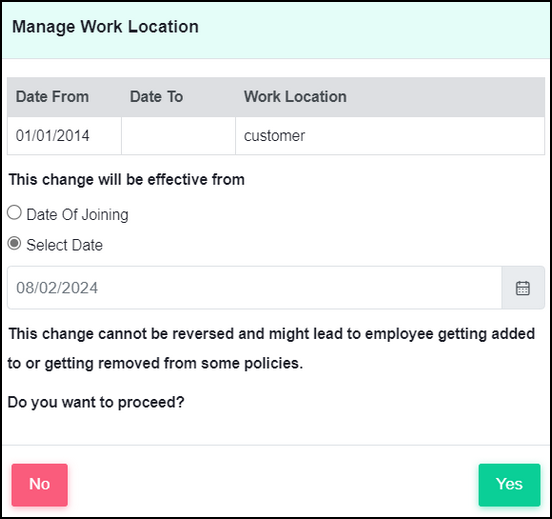Image resolution: width=552 pixels, height=519 pixels.
Task: Click the 'Do you want to proceed?' text
Action: [x=96, y=402]
